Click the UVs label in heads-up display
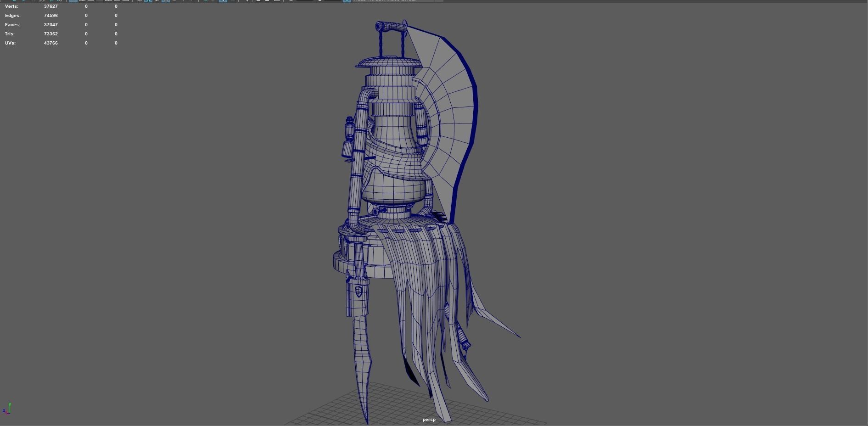The height and width of the screenshot is (426, 868). (x=10, y=43)
